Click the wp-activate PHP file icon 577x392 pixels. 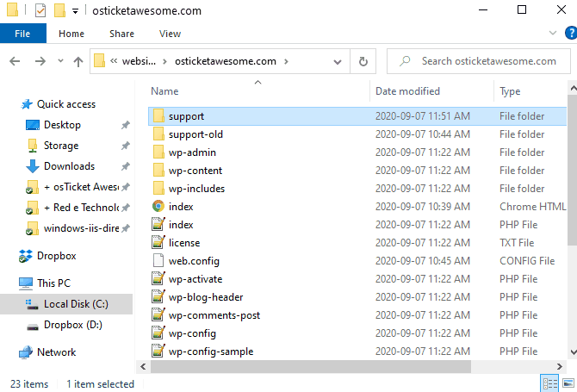(158, 278)
